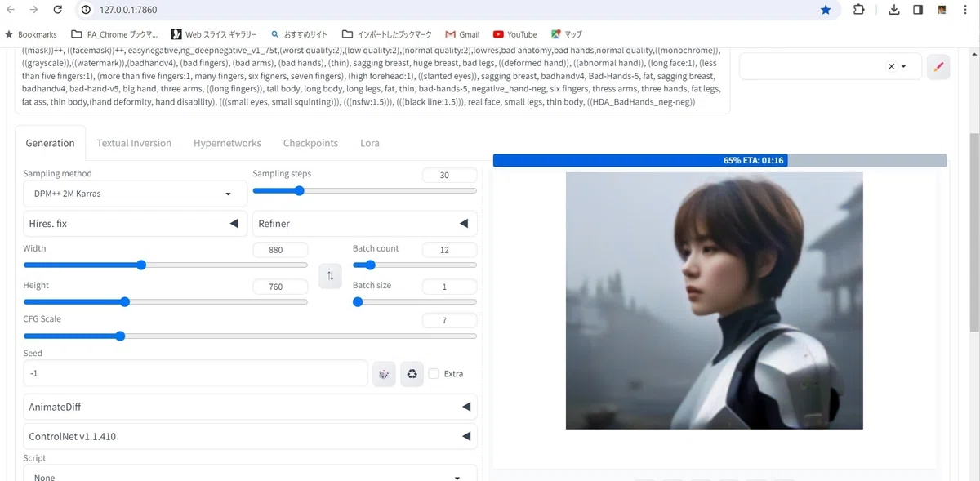Image resolution: width=980 pixels, height=481 pixels.
Task: Switch to the Generation tab
Action: click(50, 143)
